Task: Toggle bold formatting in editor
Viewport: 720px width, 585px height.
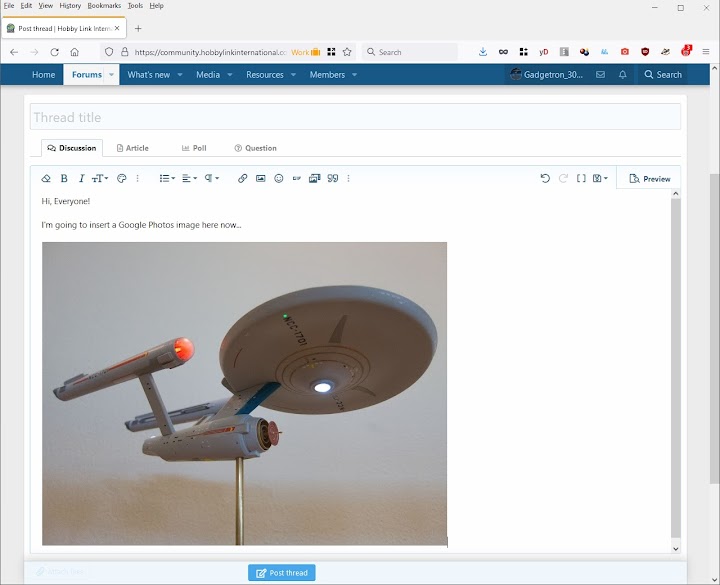Action: 64,179
